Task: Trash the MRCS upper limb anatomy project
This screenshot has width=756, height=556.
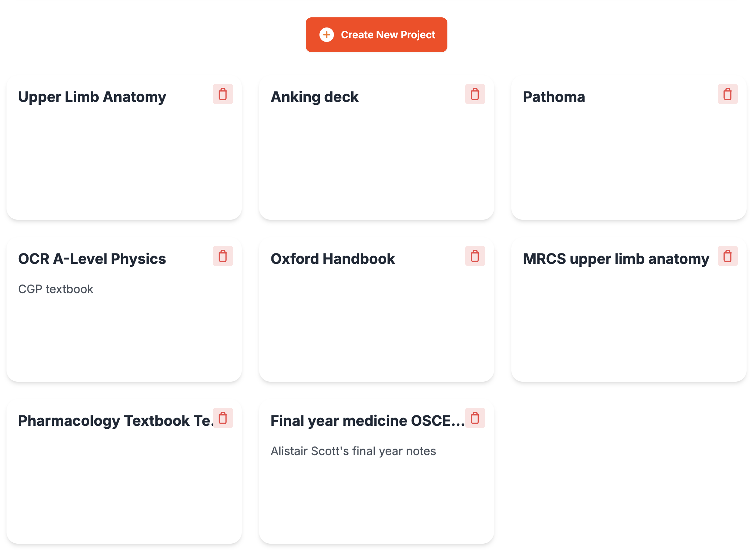Action: click(x=727, y=256)
